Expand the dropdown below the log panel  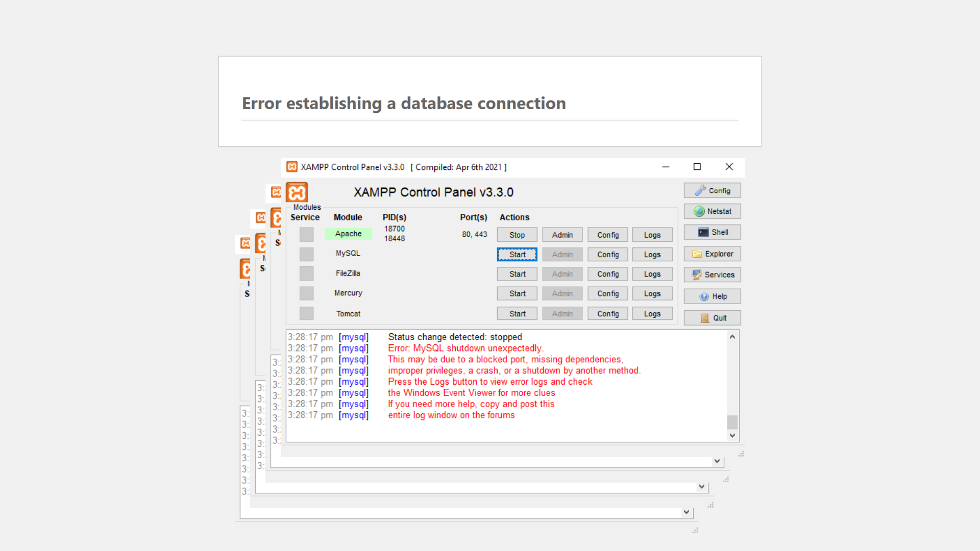click(x=717, y=461)
